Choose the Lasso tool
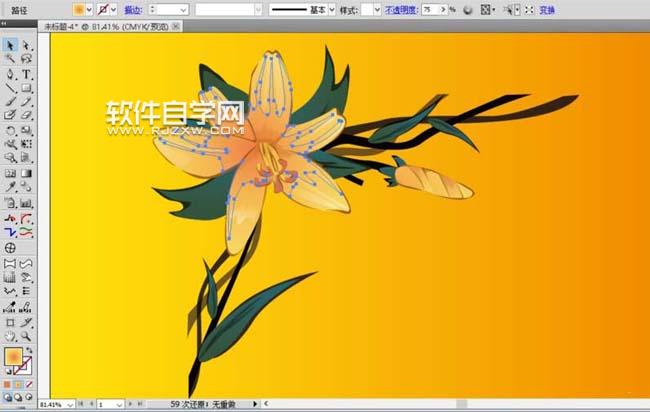 (x=26, y=59)
